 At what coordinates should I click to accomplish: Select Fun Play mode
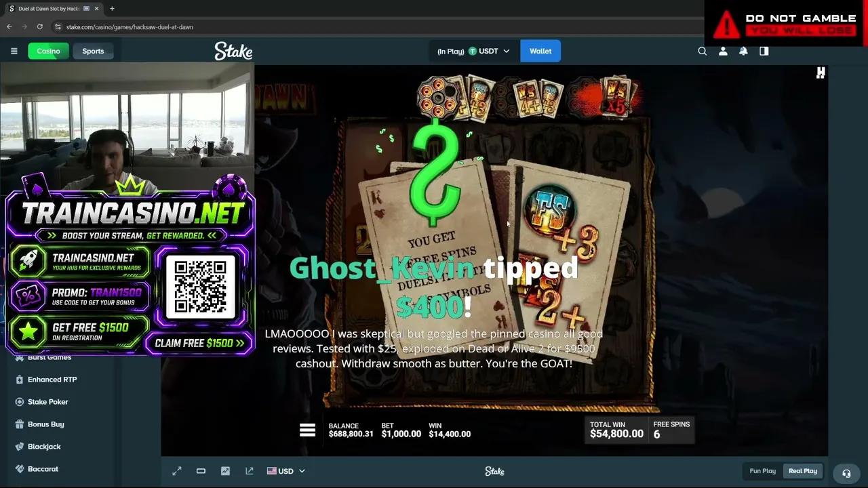(x=763, y=471)
